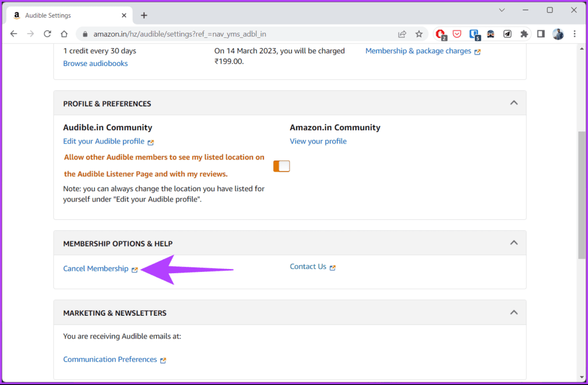The height and width of the screenshot is (385, 588).
Task: Click the Amazon.in Community heading
Action: [x=335, y=127]
